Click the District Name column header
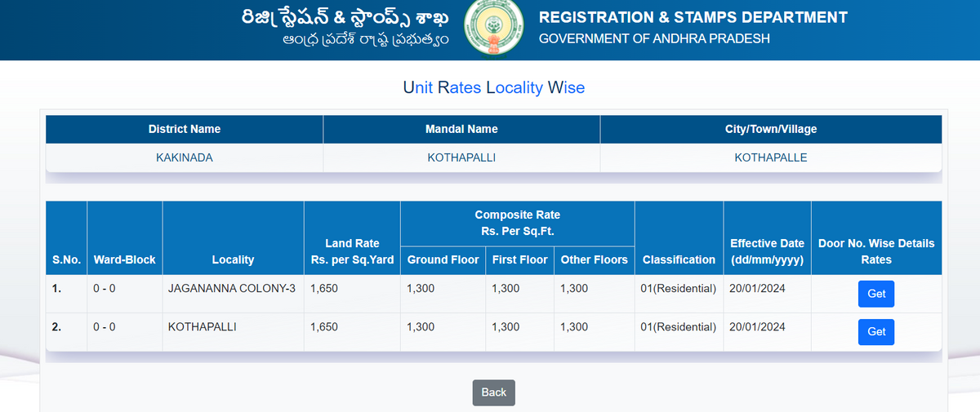 (185, 129)
